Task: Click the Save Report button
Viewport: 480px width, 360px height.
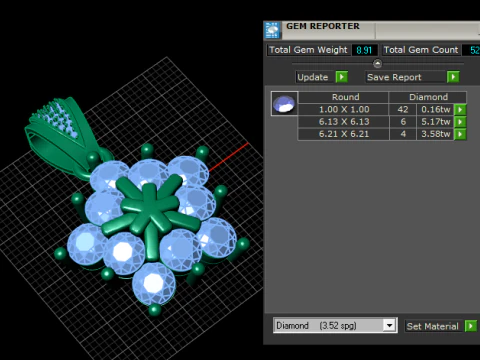Action: [x=406, y=77]
